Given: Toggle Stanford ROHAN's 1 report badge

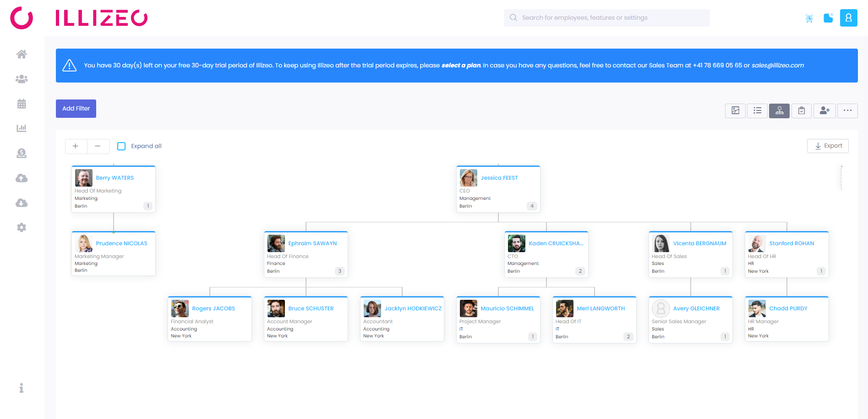Looking at the screenshot, I should click(821, 271).
